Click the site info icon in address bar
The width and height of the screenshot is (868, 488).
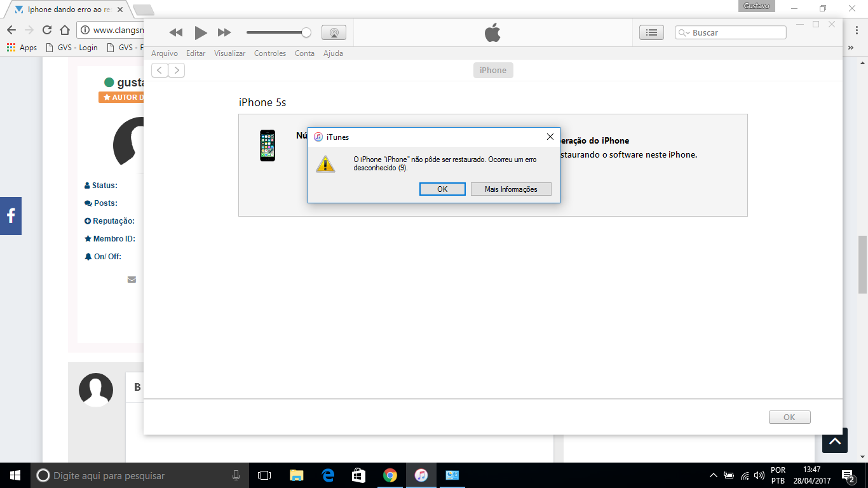coord(85,30)
